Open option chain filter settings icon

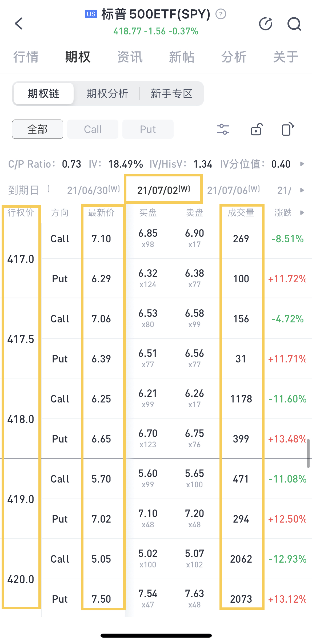[223, 129]
